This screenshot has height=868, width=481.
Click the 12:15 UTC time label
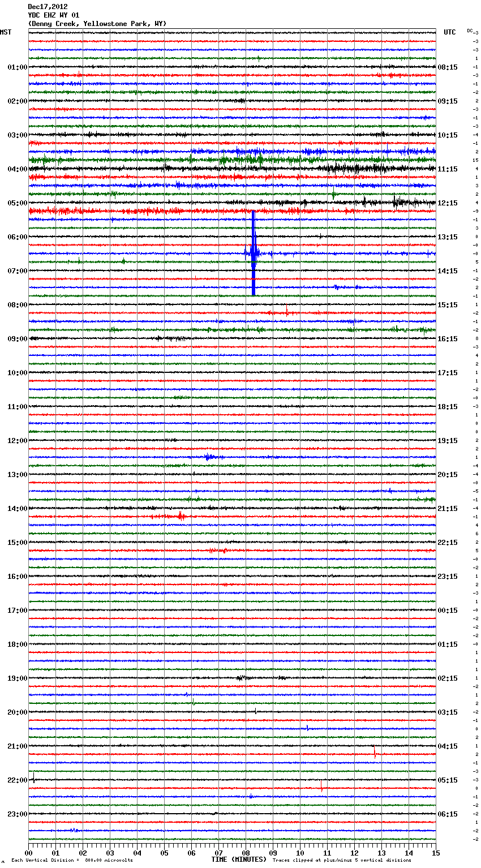(x=448, y=203)
